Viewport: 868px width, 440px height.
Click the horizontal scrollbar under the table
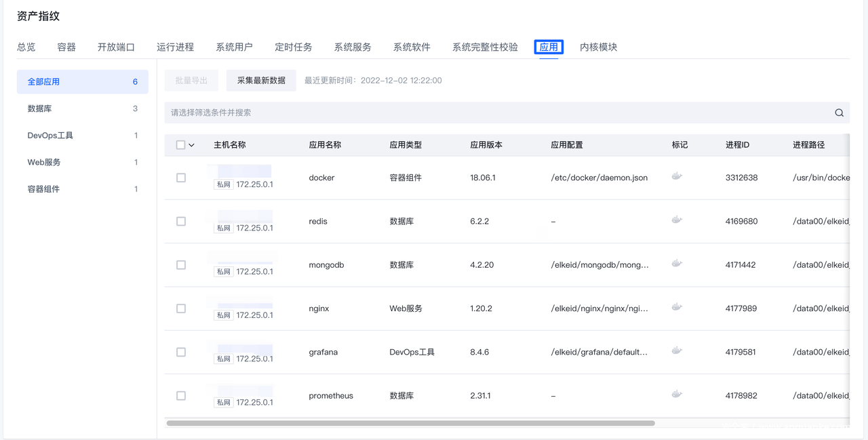point(410,423)
